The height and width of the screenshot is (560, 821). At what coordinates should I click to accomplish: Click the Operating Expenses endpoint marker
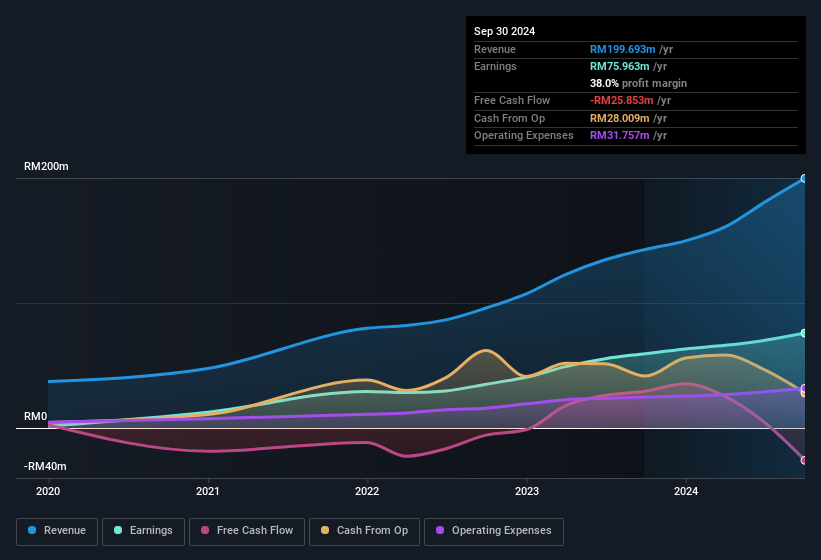tap(804, 388)
